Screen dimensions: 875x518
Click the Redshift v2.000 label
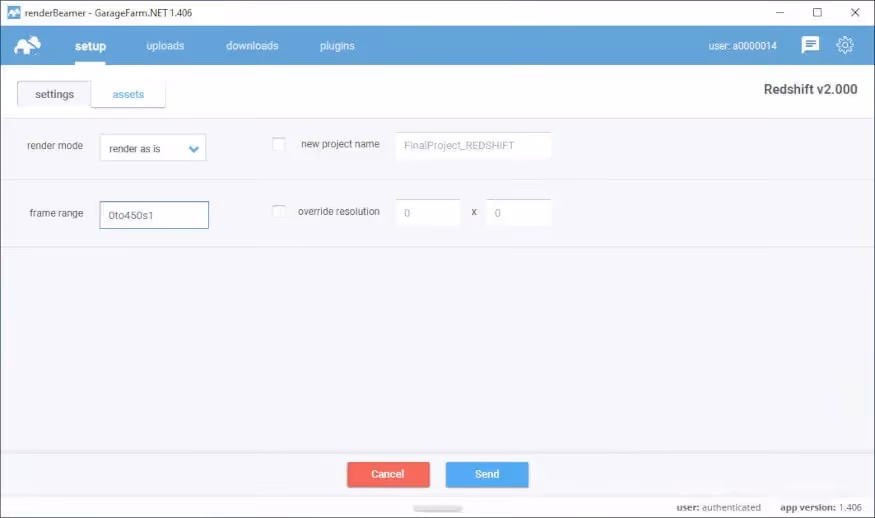810,89
